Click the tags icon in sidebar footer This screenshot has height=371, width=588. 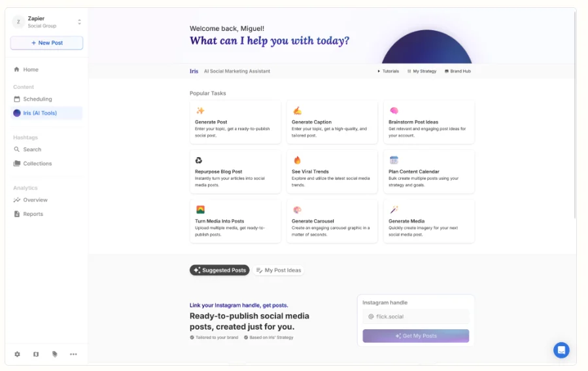point(55,354)
